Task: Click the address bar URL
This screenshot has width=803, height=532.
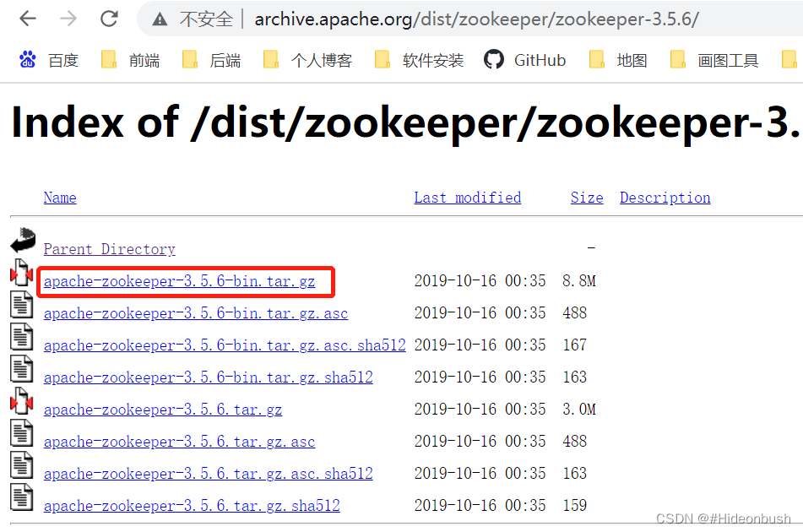Action: point(476,19)
